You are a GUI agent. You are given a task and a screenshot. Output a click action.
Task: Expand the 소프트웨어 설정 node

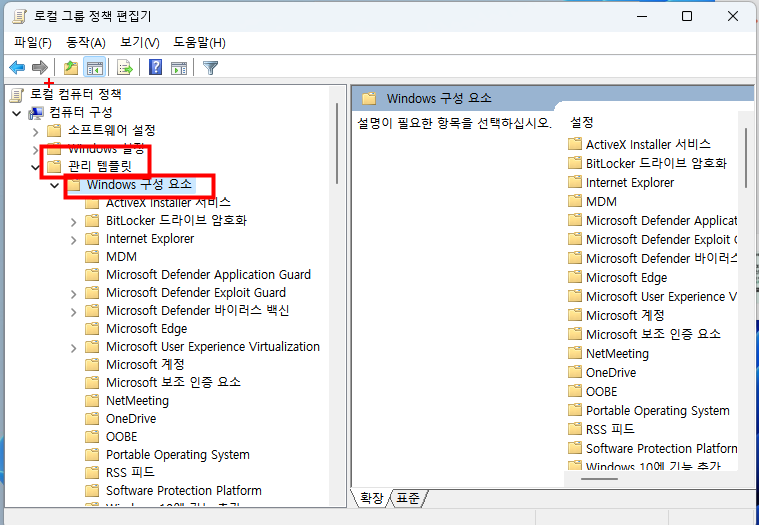tap(35, 132)
